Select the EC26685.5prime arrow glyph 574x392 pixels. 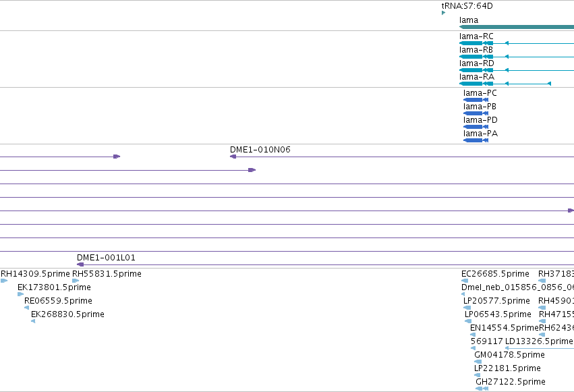[x=465, y=281]
